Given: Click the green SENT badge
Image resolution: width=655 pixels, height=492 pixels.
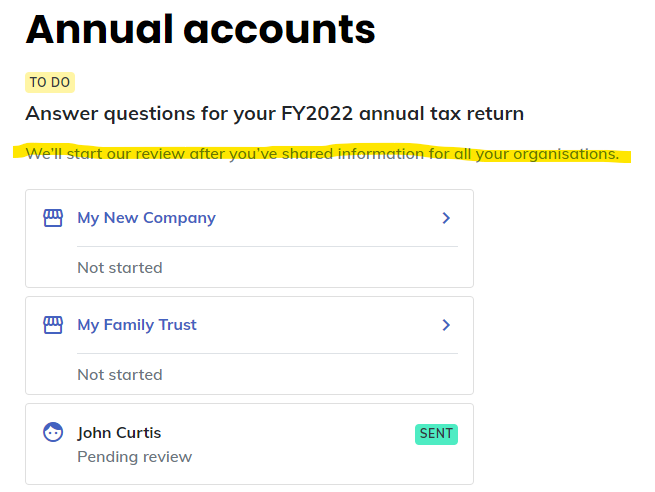Looking at the screenshot, I should [436, 434].
